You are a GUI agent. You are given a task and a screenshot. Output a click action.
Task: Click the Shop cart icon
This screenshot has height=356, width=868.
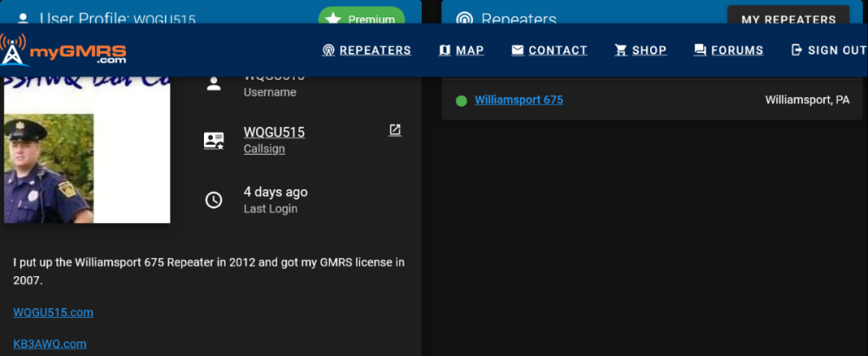coord(621,50)
